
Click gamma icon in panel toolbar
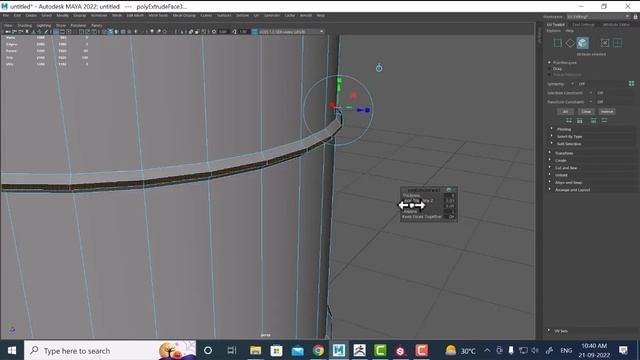click(234, 31)
